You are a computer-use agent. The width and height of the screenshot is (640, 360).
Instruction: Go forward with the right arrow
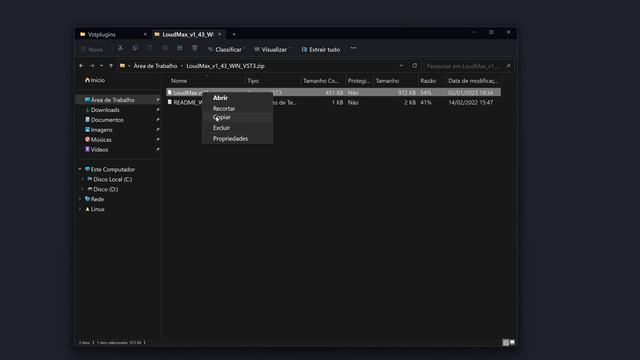click(92, 66)
